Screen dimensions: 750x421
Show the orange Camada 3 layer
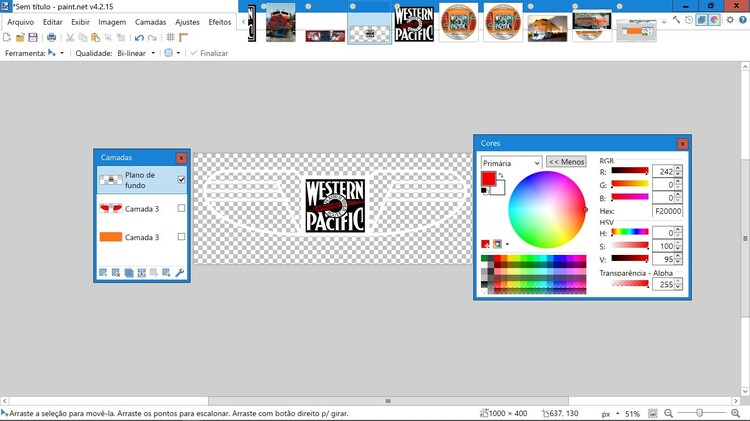(x=181, y=237)
